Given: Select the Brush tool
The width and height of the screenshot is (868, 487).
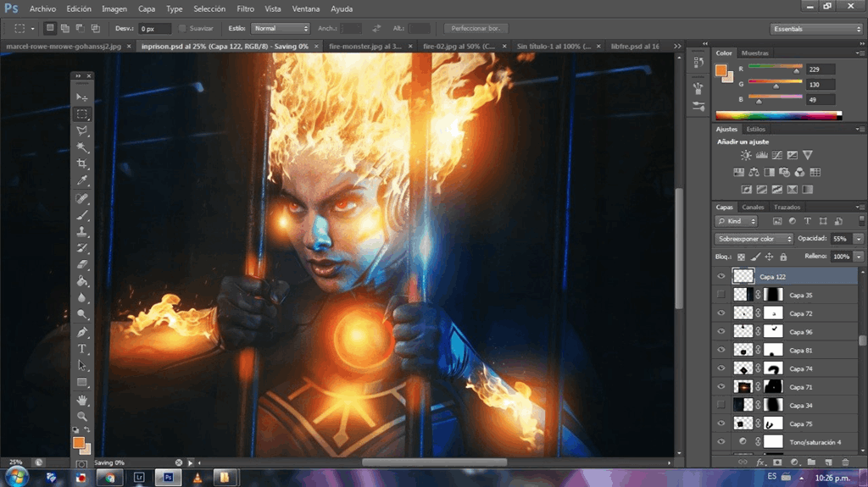Looking at the screenshot, I should click(x=82, y=215).
